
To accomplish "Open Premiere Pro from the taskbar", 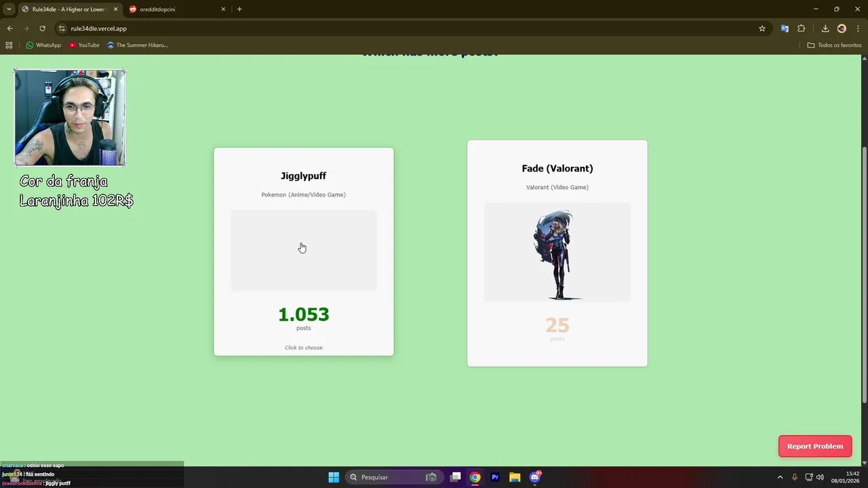I will point(495,477).
